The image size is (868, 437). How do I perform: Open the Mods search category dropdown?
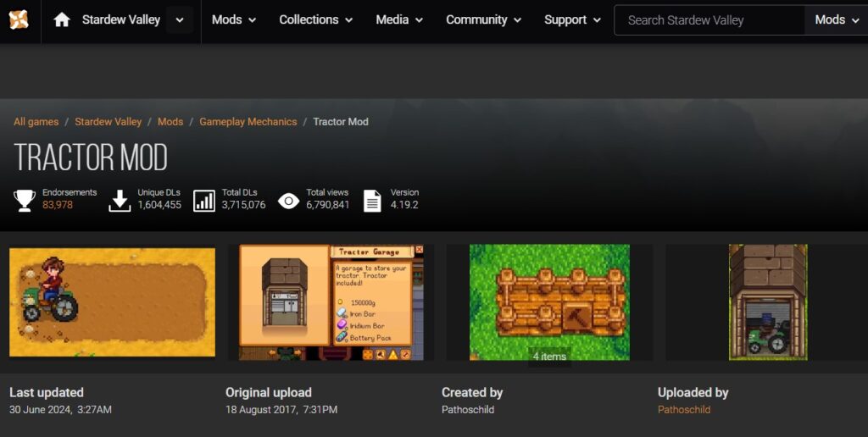836,20
